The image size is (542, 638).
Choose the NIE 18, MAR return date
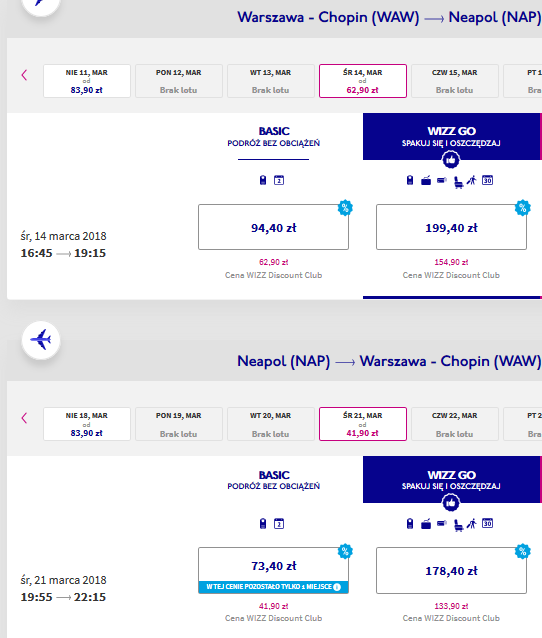87,424
